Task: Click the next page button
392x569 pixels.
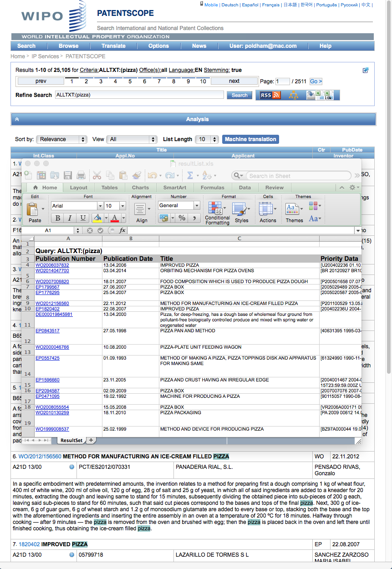Action: point(234,81)
